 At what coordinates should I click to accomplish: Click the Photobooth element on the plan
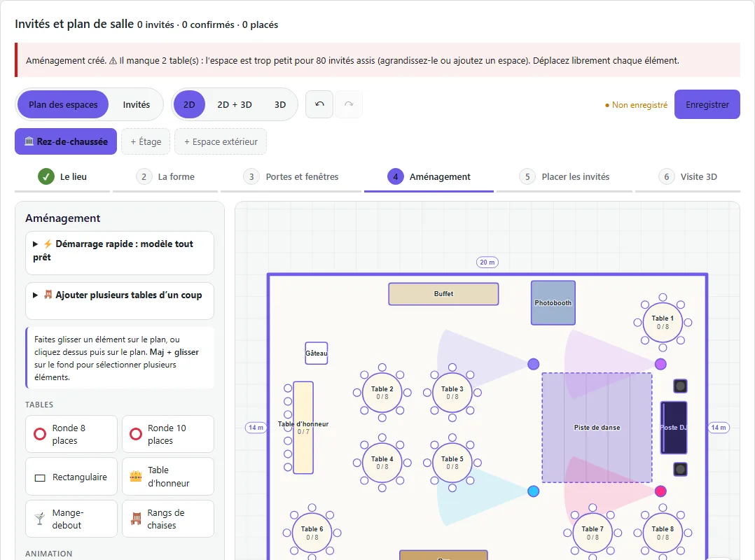553,302
